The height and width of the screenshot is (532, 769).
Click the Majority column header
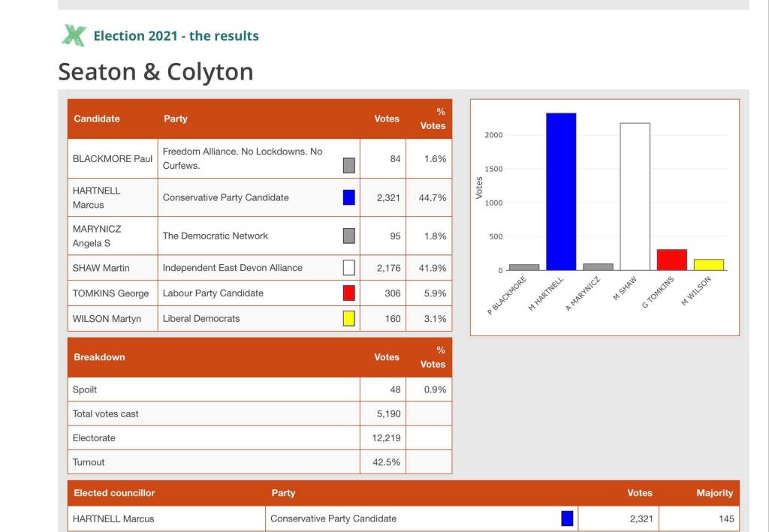[x=713, y=493]
